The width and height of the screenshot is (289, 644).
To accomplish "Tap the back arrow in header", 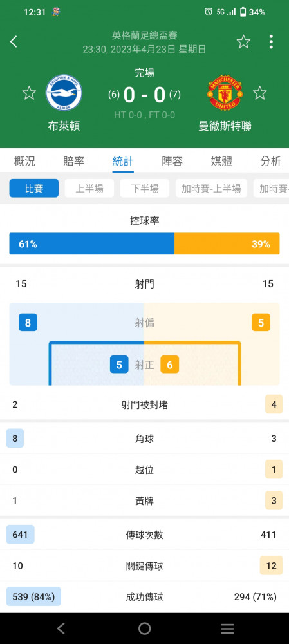I will click(14, 41).
